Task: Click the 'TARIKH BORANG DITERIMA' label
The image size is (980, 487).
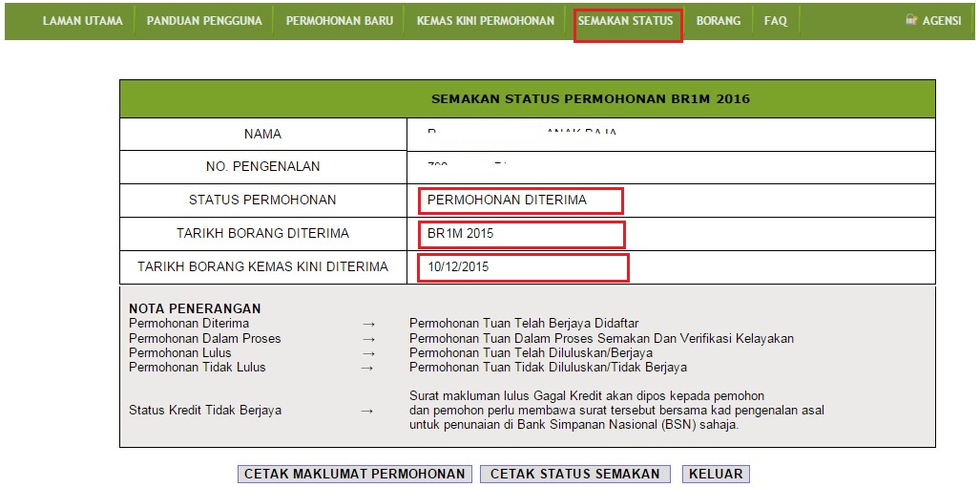Action: [262, 234]
